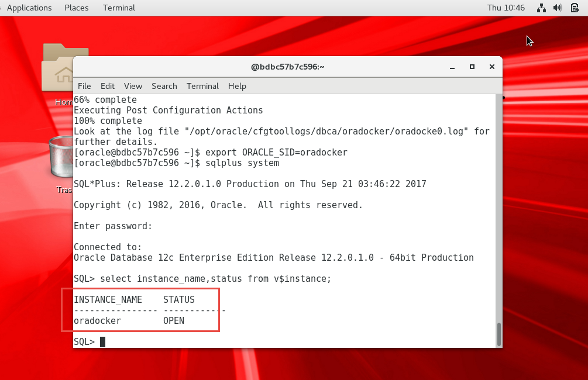Screen dimensions: 588x380
Task: Open the File menu of the terminal window
Action: 84,86
